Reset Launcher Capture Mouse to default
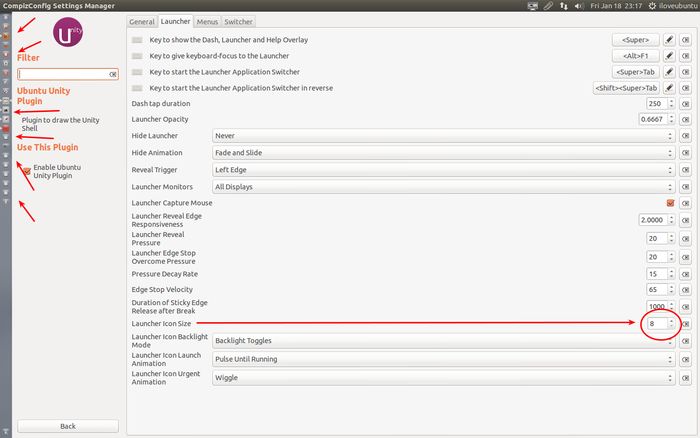 tap(685, 203)
